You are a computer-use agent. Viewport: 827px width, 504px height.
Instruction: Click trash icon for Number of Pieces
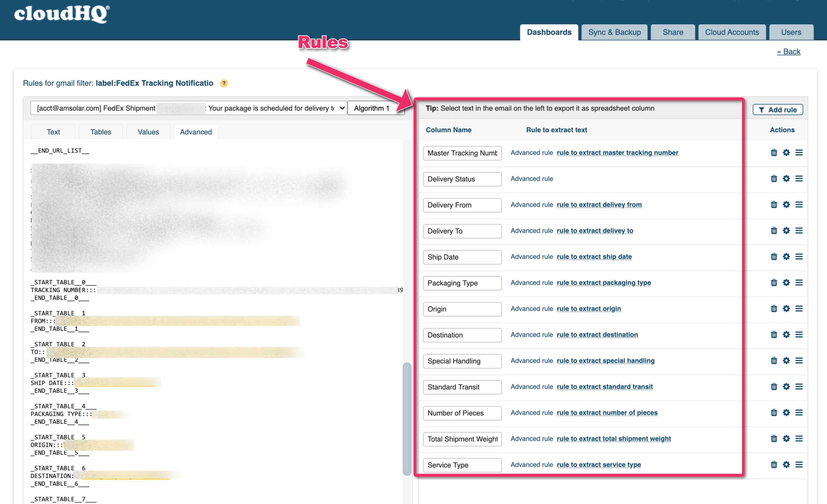pyautogui.click(x=774, y=412)
